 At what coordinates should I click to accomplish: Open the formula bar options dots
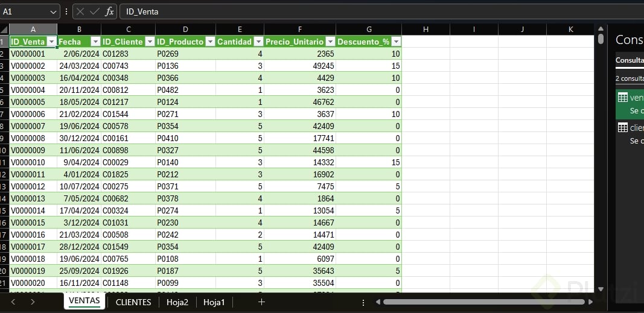point(66,12)
